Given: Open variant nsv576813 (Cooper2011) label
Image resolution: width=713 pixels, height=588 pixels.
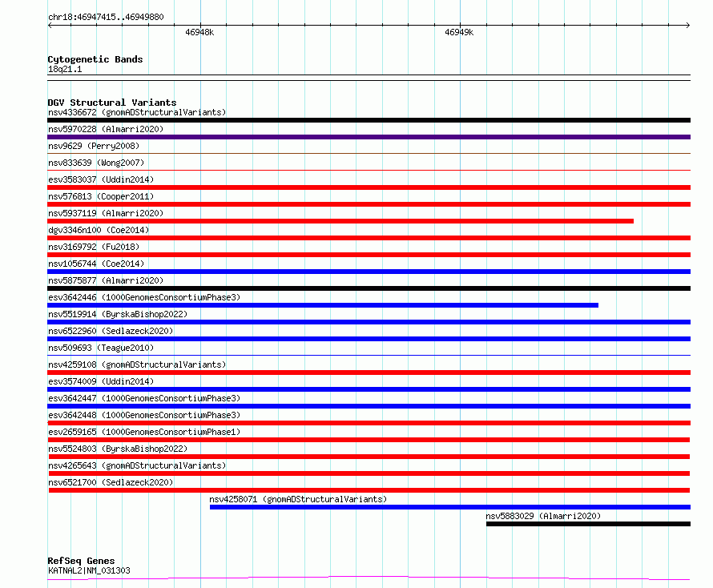Looking at the screenshot, I should point(101,196).
